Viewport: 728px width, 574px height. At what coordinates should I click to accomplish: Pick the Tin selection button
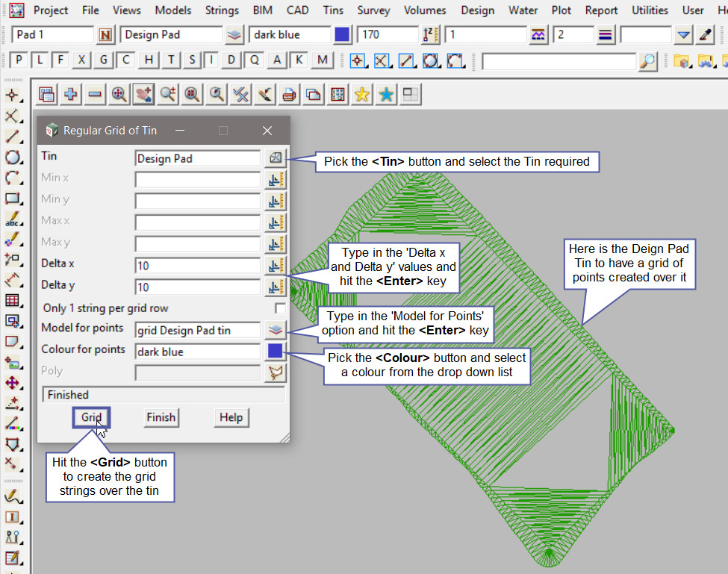pyautogui.click(x=276, y=158)
